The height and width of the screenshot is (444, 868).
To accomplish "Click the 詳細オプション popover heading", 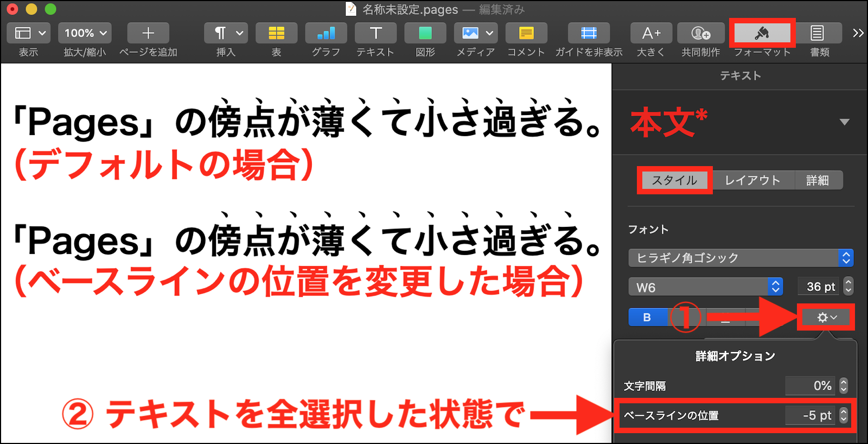I will [735, 356].
